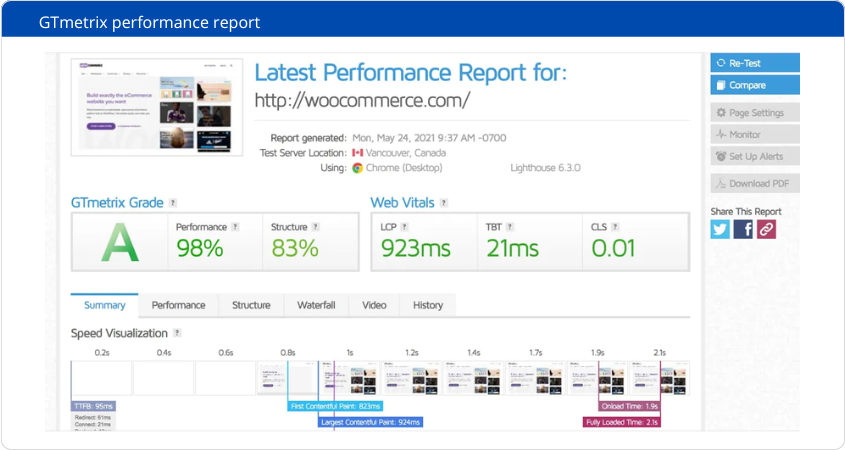Click the Vancouver, Canada location text
The image size is (845, 450).
406,153
